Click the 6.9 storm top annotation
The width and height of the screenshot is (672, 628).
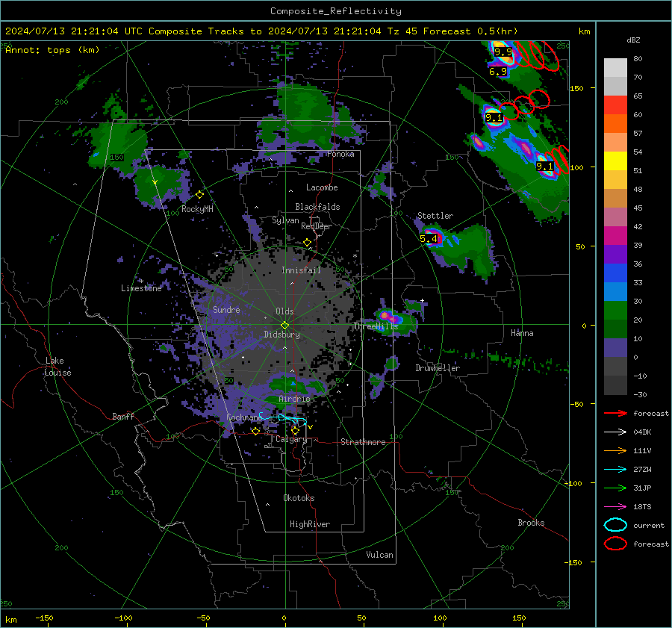coord(498,72)
